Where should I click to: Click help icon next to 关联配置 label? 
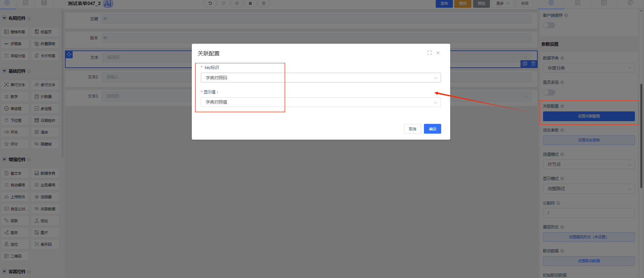point(562,106)
